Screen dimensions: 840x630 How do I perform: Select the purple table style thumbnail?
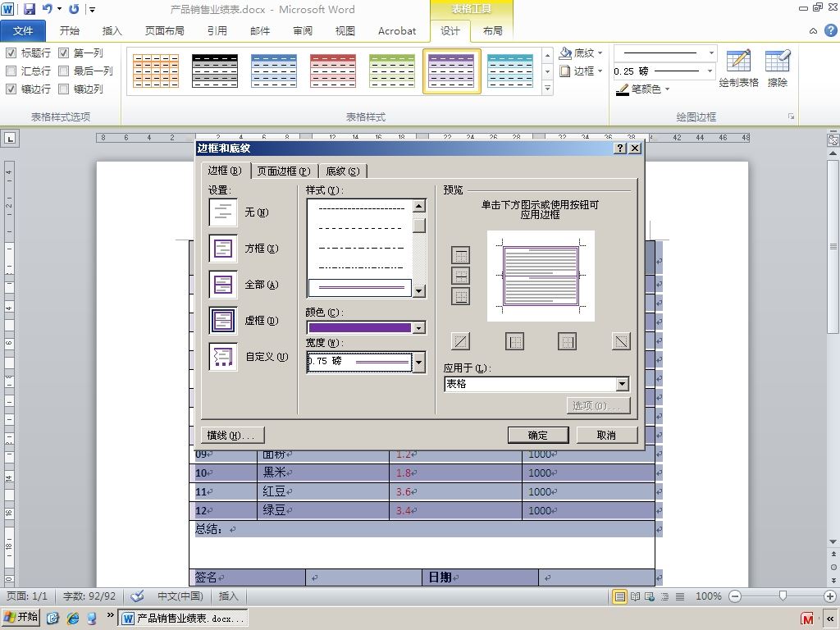[x=452, y=71]
